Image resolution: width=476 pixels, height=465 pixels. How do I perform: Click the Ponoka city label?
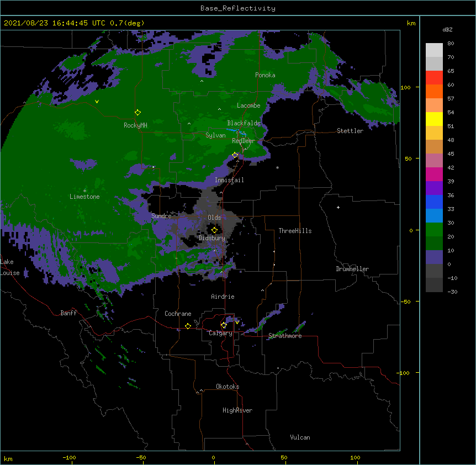[x=265, y=75]
